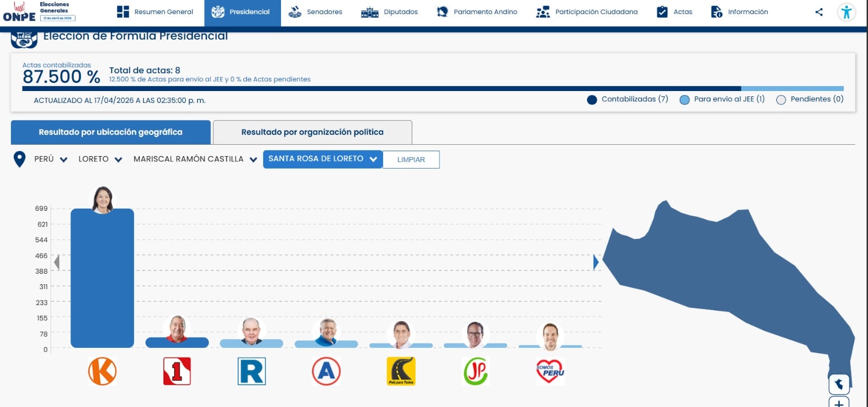This screenshot has height=407, width=868.
Task: Click the share icon in header
Action: coord(819,12)
